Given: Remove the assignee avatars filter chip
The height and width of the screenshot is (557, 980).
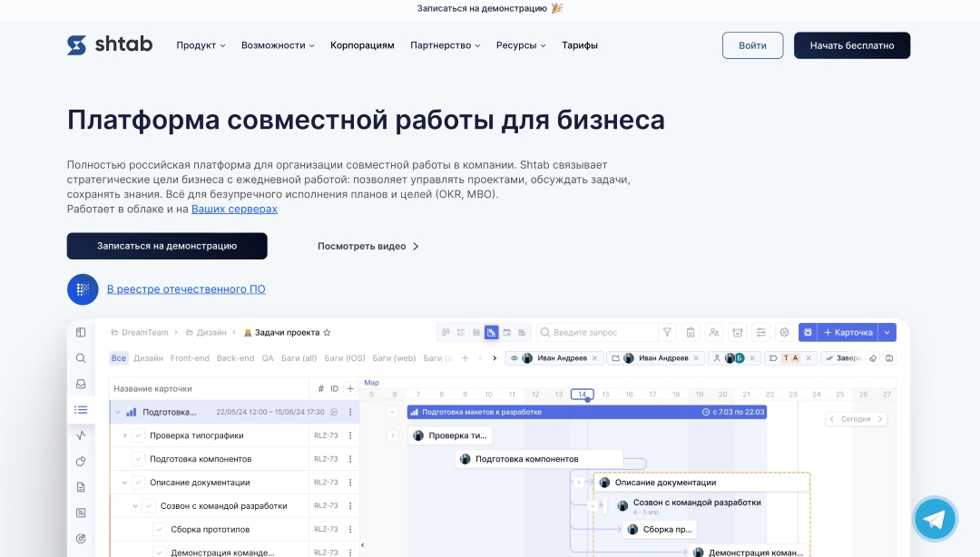Looking at the screenshot, I should coord(752,358).
